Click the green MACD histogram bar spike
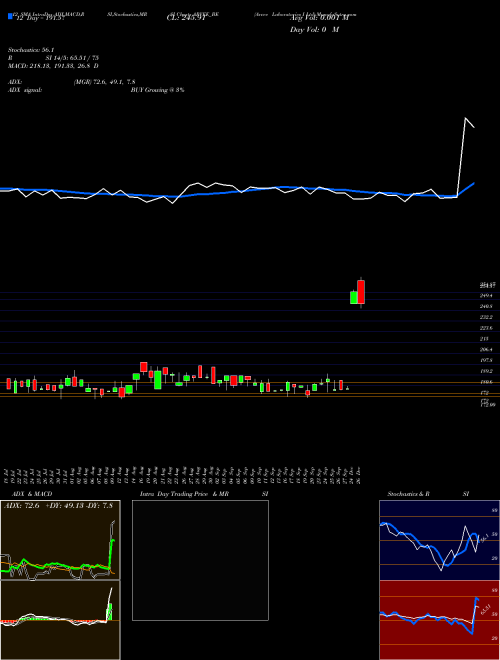Image resolution: width=500 pixels, height=660 pixels. 110,612
